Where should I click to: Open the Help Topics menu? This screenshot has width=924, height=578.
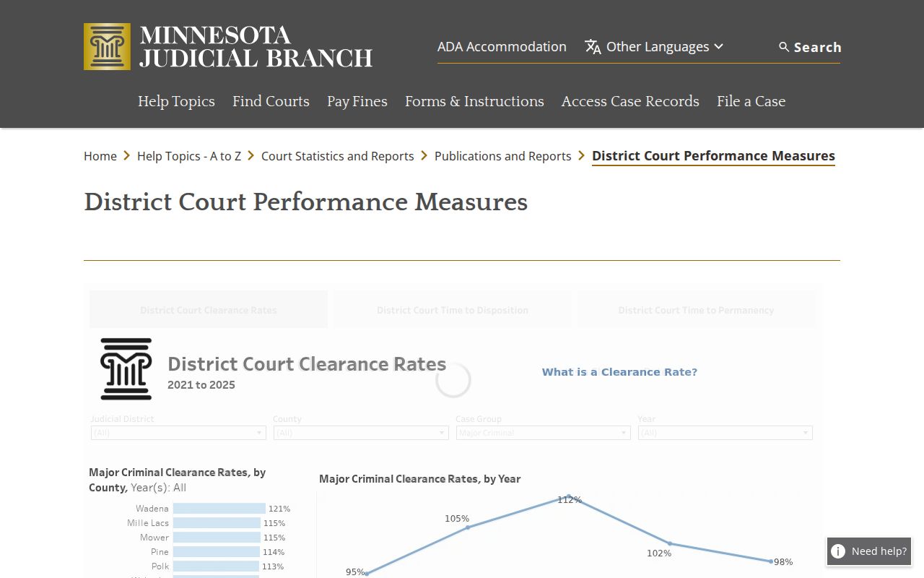click(176, 101)
